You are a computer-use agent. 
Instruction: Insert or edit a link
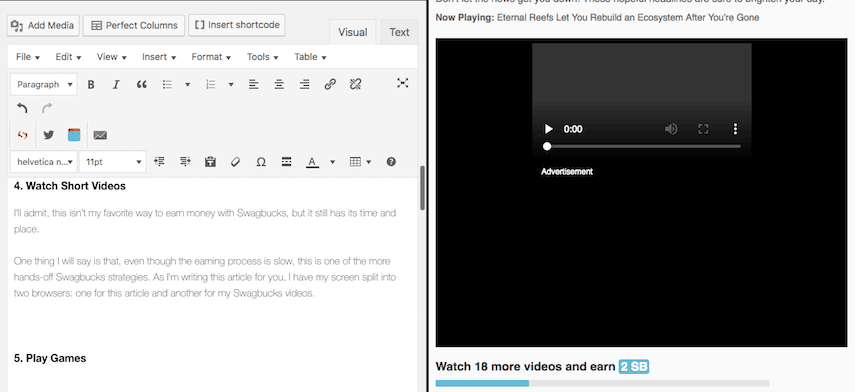coord(330,85)
